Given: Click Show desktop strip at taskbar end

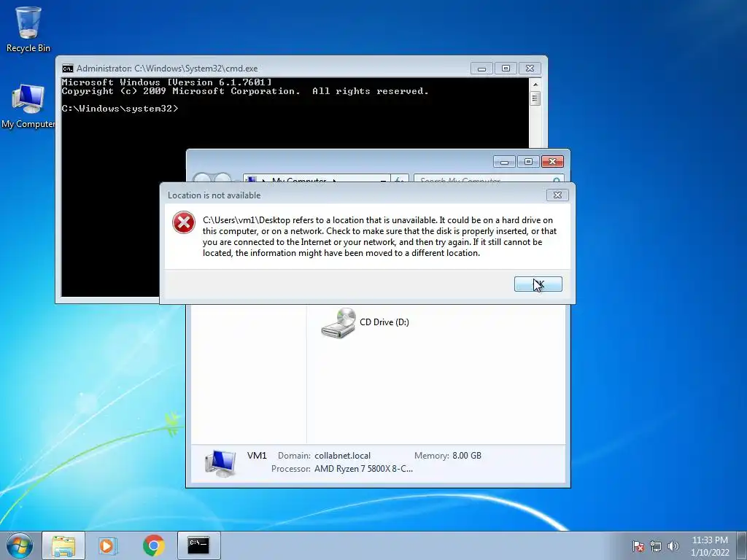Looking at the screenshot, I should pyautogui.click(x=742, y=545).
